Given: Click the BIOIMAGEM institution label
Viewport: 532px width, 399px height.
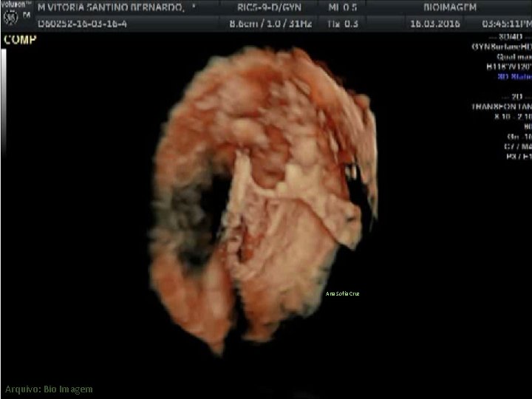Looking at the screenshot, I should (450, 7).
